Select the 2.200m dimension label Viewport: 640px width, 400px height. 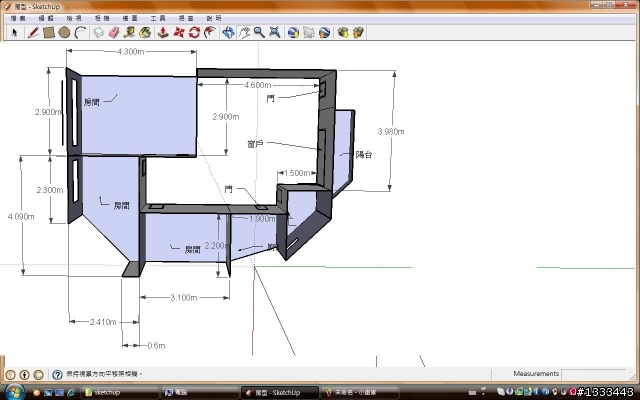(x=217, y=245)
